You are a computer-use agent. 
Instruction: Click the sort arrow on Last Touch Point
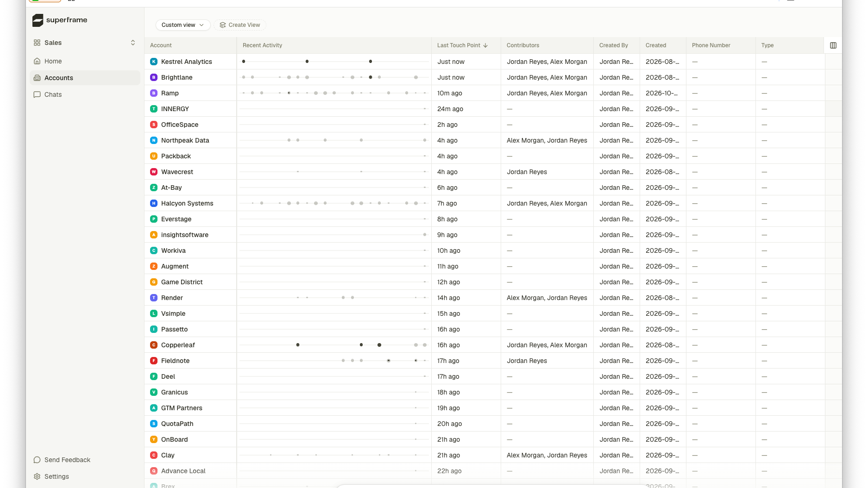(485, 45)
